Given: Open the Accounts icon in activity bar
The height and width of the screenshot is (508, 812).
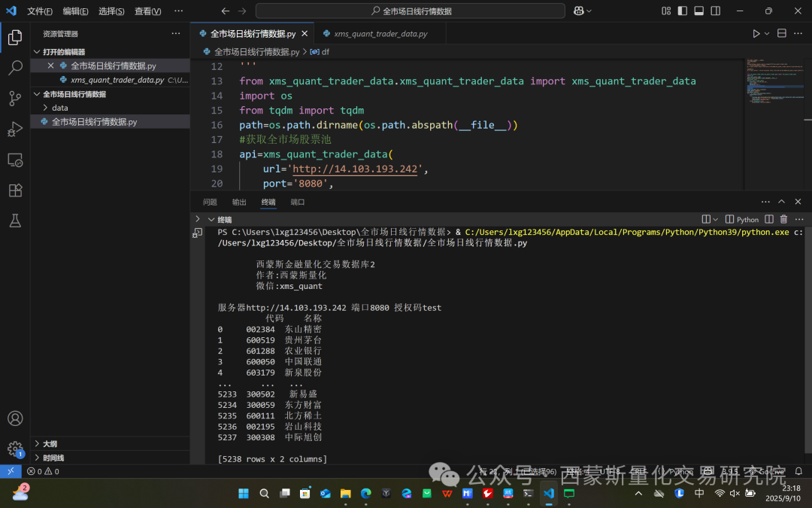Looking at the screenshot, I should click(x=15, y=418).
